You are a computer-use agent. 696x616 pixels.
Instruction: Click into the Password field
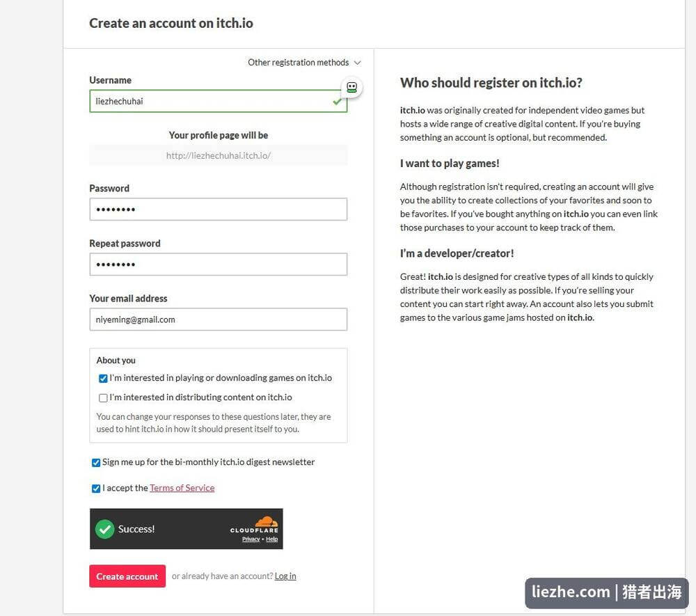click(x=219, y=209)
